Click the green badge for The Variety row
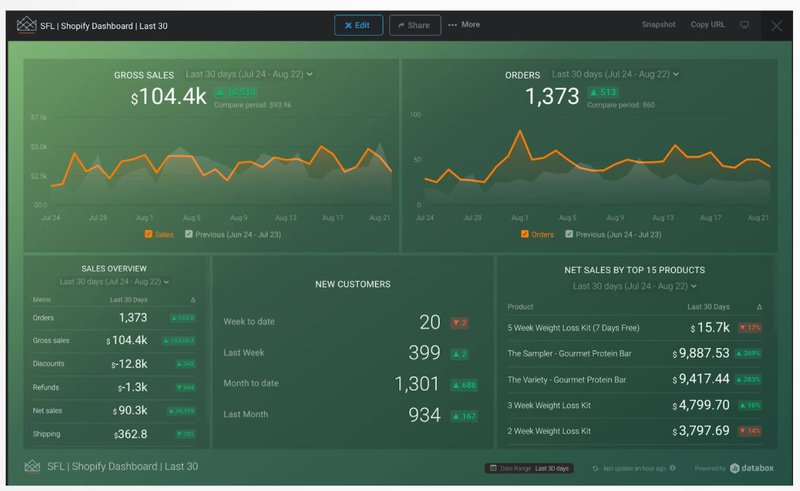Screen dimensions: 800x491 [x=748, y=379]
